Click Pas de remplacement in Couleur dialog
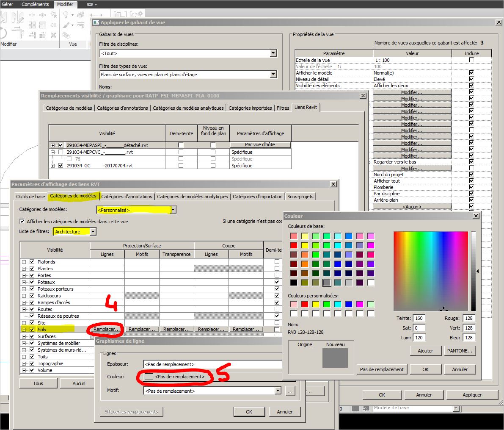This screenshot has width=504, height=430. (381, 369)
